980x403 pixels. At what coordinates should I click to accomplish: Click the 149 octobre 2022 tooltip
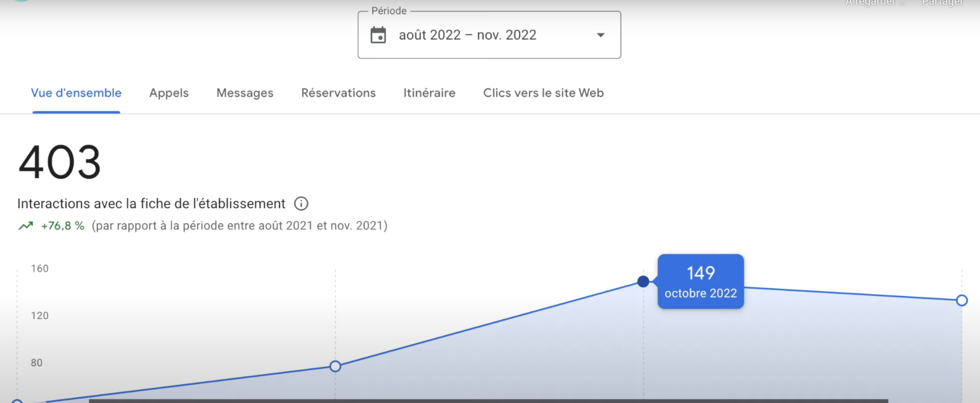click(x=701, y=282)
